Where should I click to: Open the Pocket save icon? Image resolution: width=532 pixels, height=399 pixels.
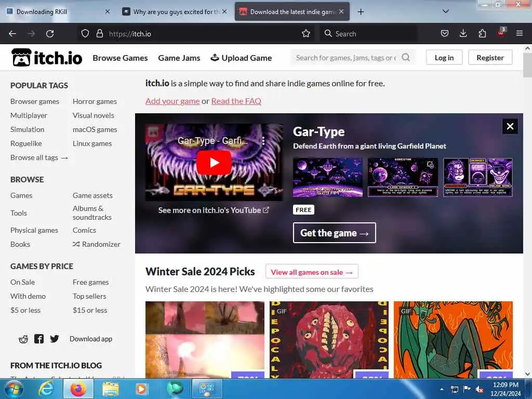[445, 34]
